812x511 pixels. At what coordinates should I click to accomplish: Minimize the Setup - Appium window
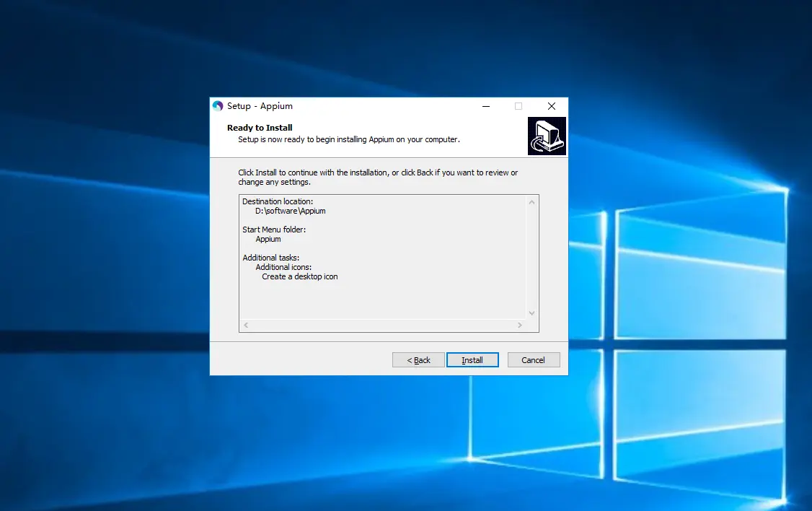pyautogui.click(x=486, y=106)
